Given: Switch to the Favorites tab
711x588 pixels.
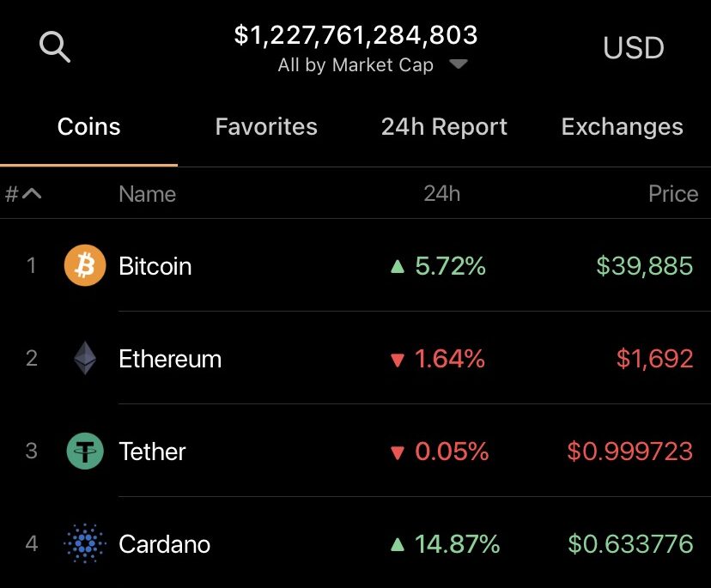Looking at the screenshot, I should click(266, 127).
